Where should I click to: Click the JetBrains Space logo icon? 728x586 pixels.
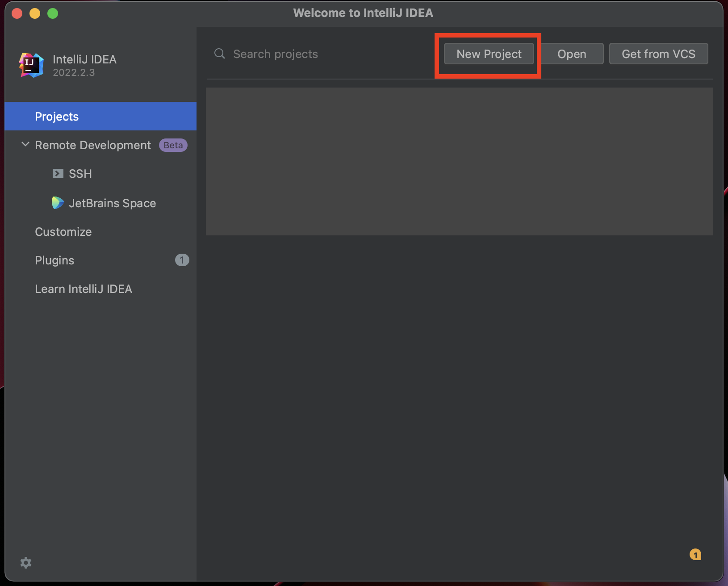(58, 203)
